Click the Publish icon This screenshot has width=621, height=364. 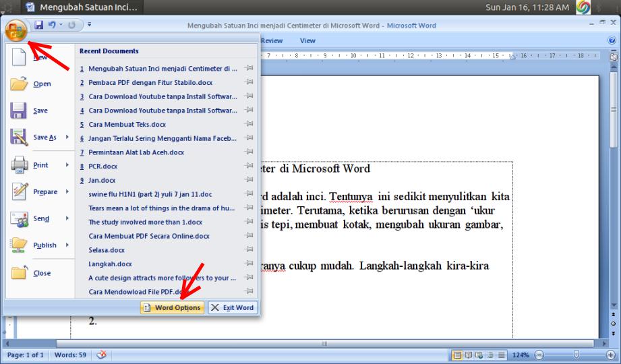(19, 245)
